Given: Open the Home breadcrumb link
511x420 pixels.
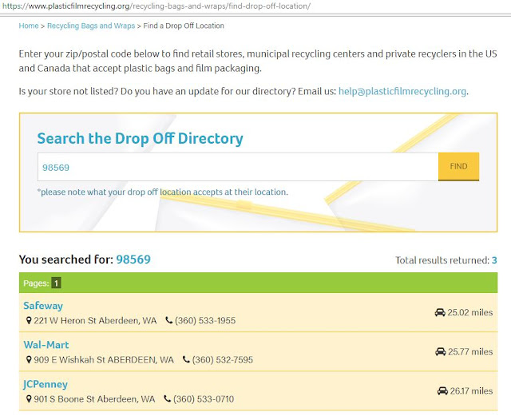Looking at the screenshot, I should (x=29, y=26).
